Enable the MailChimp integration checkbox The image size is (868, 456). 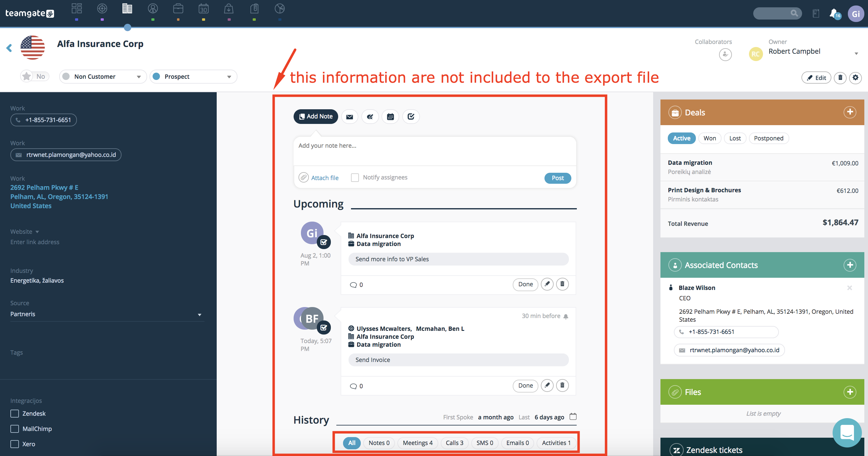point(14,429)
